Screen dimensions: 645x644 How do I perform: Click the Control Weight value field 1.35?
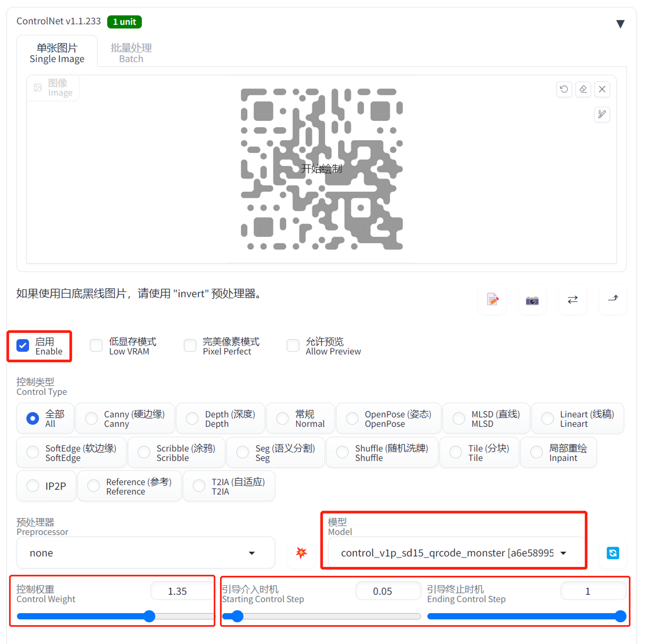coord(182,591)
